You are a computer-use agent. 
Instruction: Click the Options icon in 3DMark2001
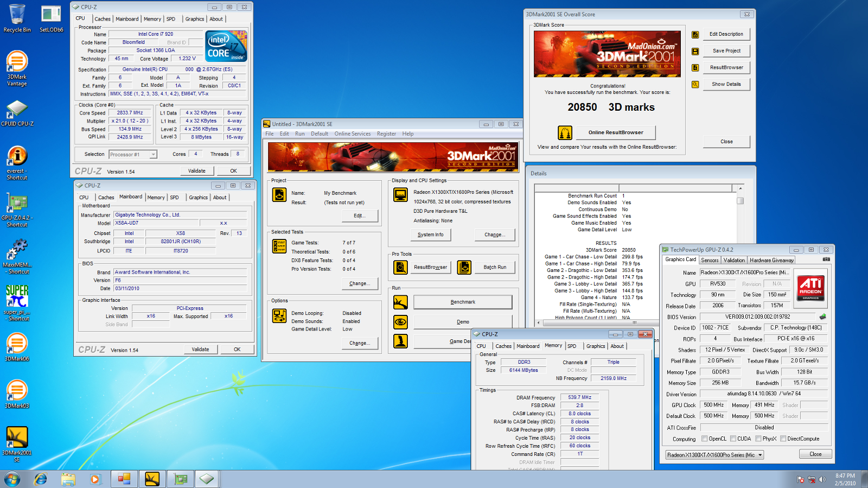tap(279, 315)
